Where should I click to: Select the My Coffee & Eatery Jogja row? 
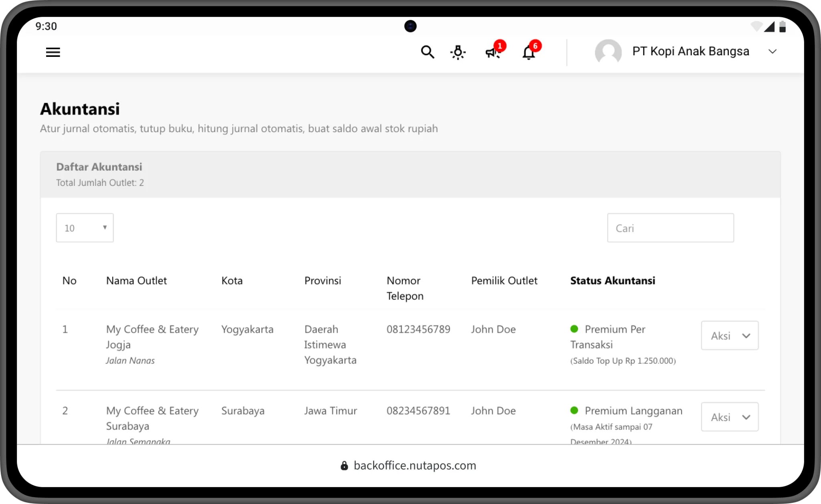coord(152,337)
